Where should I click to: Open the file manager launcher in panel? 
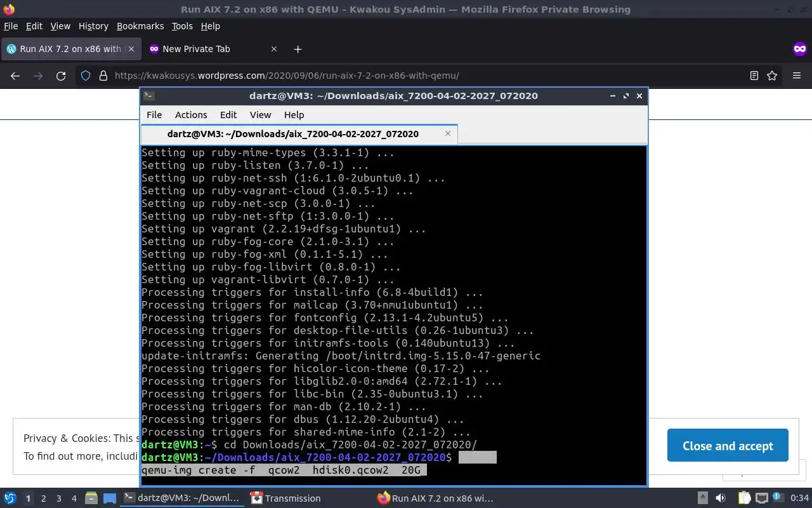click(91, 498)
